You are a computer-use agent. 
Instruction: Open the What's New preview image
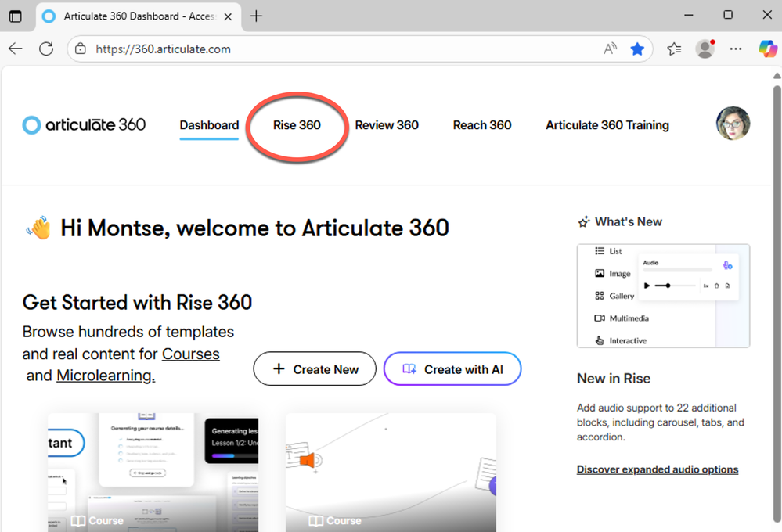[x=663, y=296]
